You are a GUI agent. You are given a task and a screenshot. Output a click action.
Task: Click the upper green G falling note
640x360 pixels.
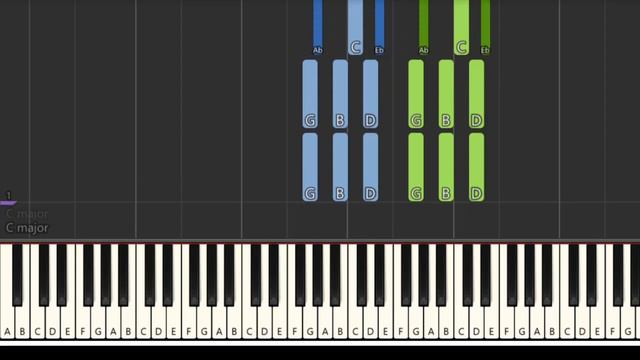coord(416,94)
